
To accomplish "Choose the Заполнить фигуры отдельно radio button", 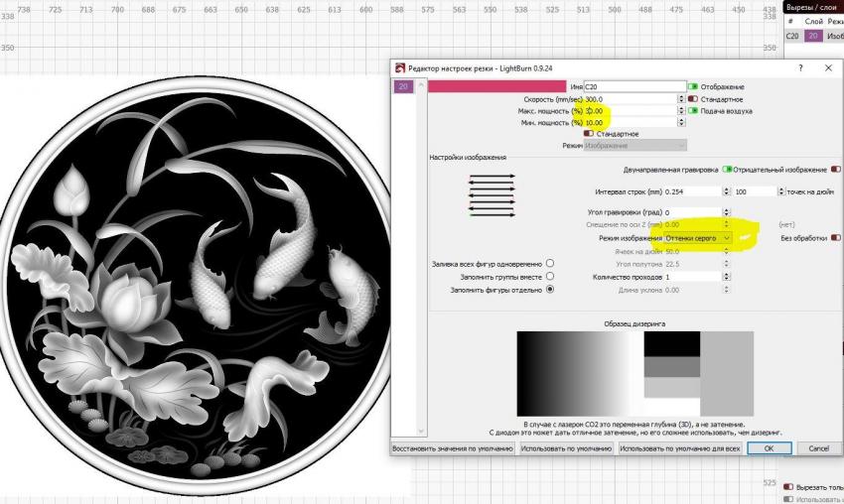I will pyautogui.click(x=550, y=290).
